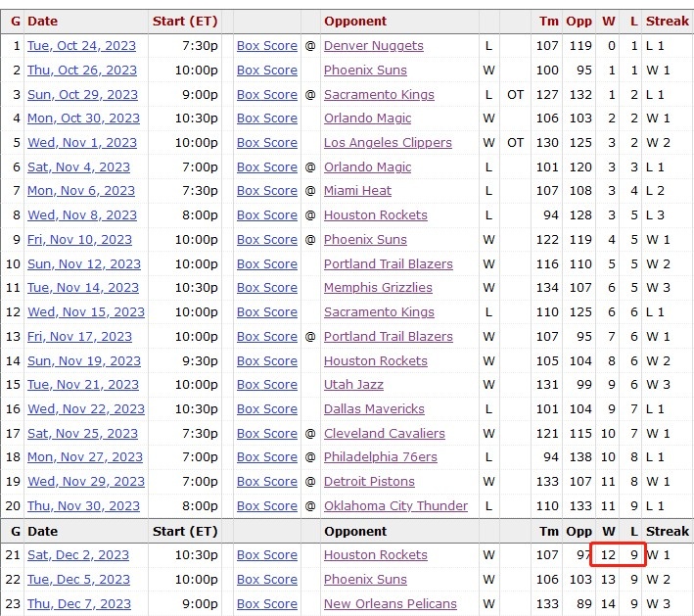This screenshot has width=694, height=616.
Task: Sort the table by the Date column header
Action: coord(42,21)
